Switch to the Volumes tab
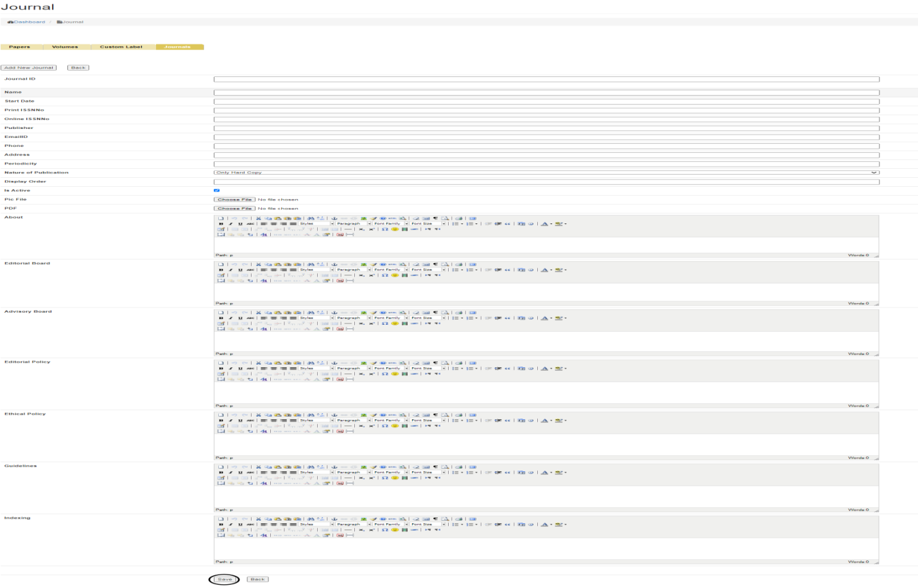Screen dimensions: 918x588 (x=65, y=47)
